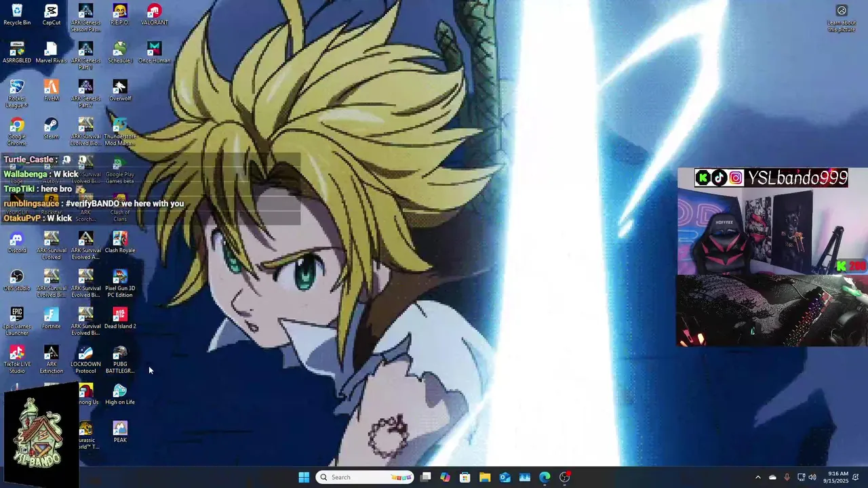Open the Marvel Rivals shortcut
Image resolution: width=868 pixels, height=488 pixels.
point(52,53)
